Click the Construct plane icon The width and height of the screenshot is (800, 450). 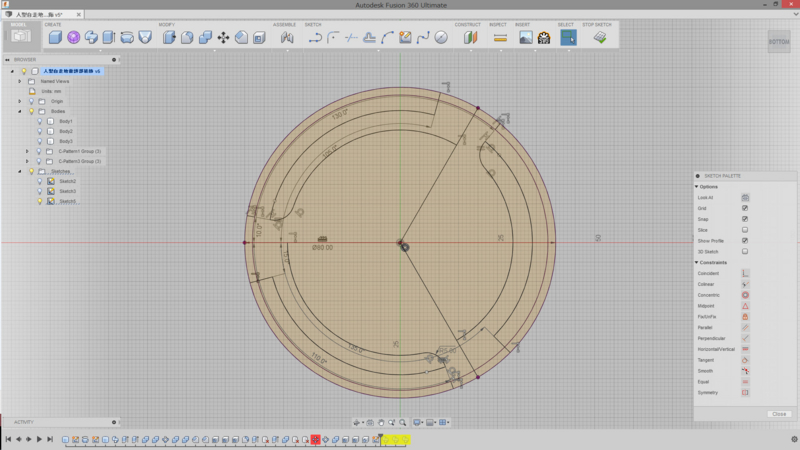tap(470, 37)
